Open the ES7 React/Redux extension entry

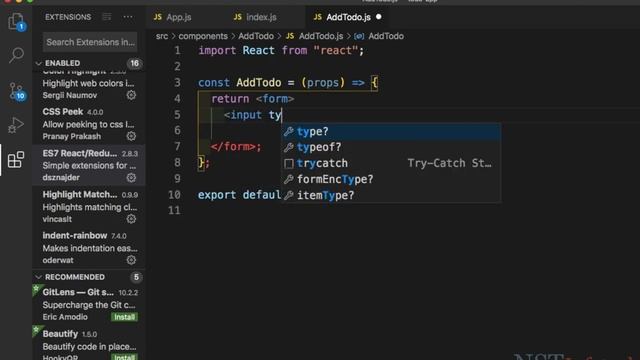coord(89,165)
